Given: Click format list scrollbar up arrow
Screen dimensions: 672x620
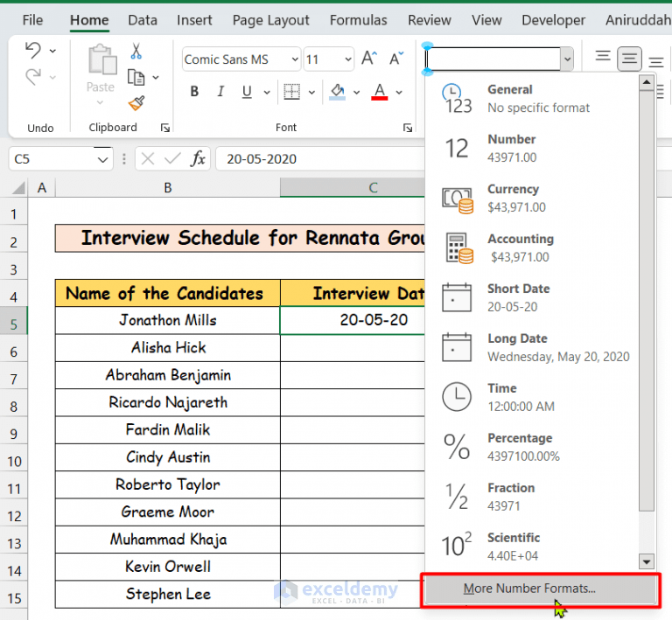Looking at the screenshot, I should [x=647, y=82].
